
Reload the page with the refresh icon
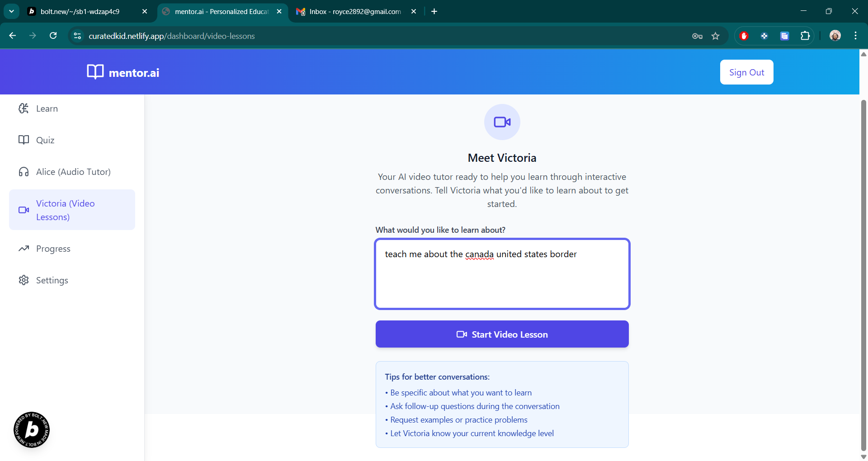click(x=53, y=36)
